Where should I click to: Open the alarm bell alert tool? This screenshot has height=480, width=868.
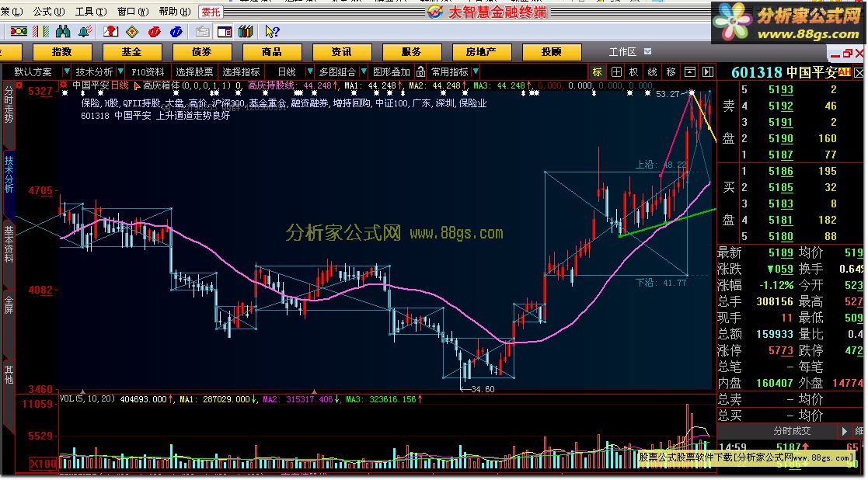(x=85, y=32)
